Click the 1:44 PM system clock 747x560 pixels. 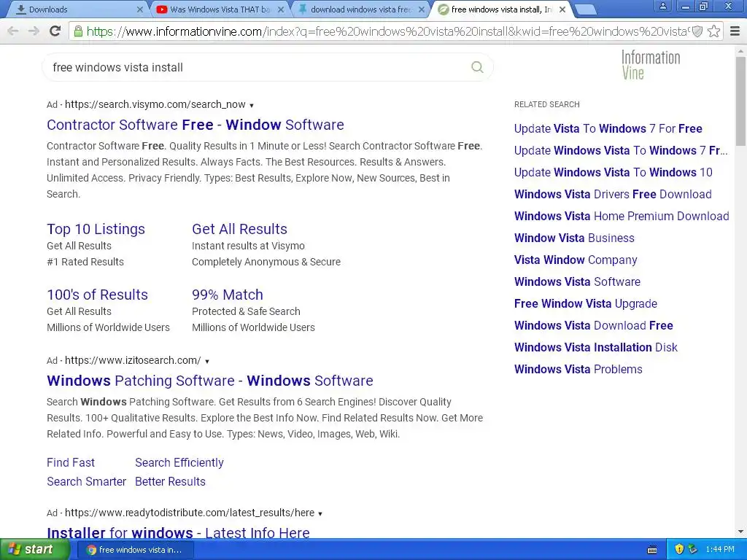coord(720,550)
